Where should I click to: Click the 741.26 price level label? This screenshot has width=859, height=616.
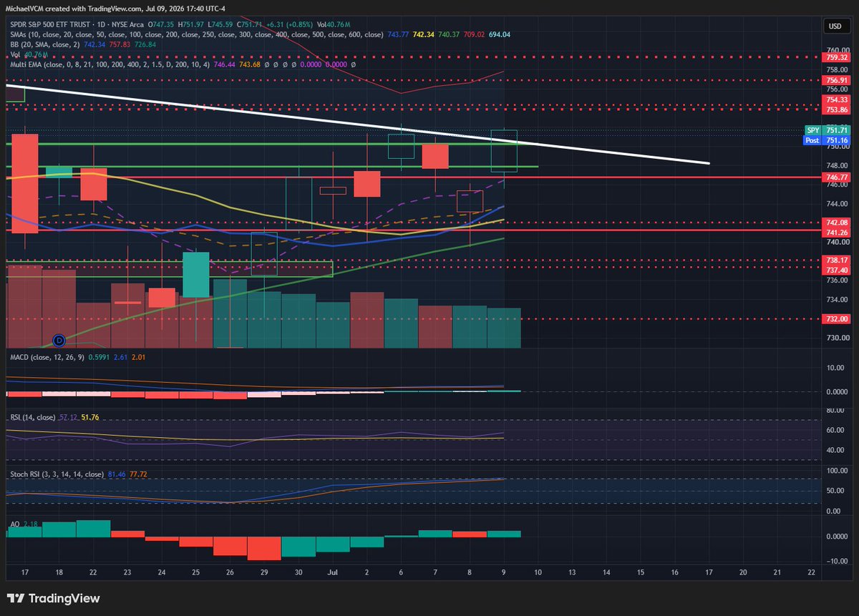[x=837, y=233]
